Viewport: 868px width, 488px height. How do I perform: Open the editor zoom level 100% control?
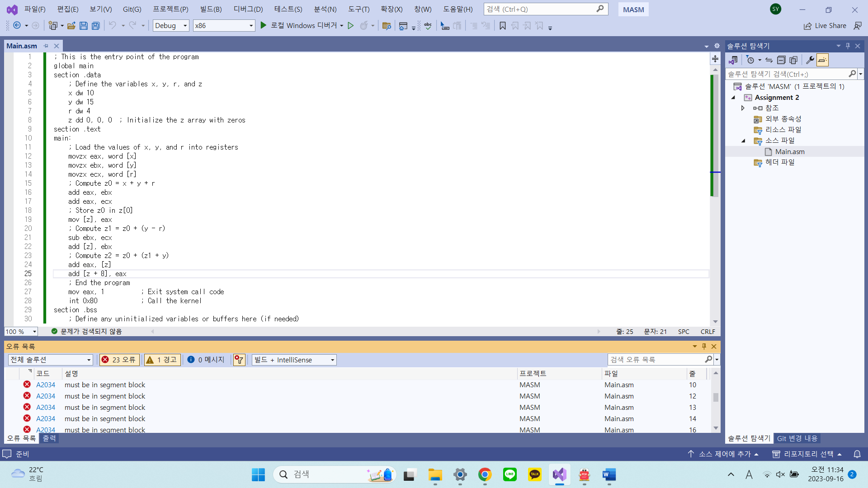pyautogui.click(x=20, y=331)
